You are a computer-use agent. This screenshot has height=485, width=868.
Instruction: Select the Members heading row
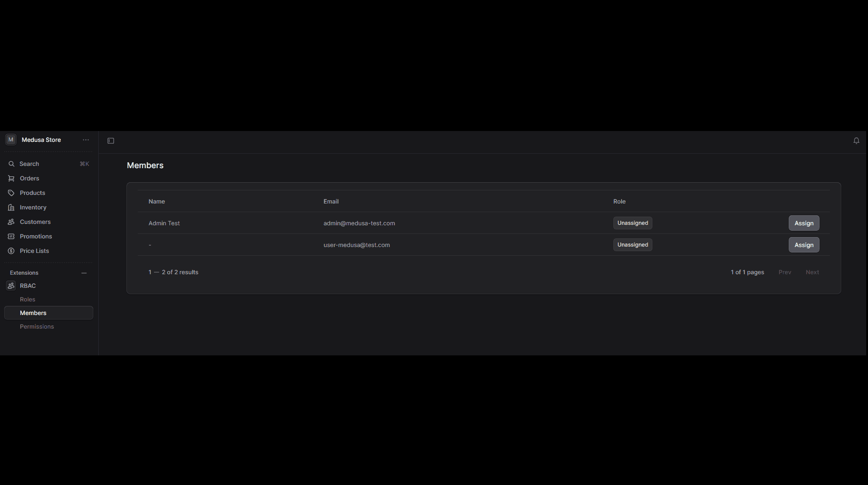145,165
